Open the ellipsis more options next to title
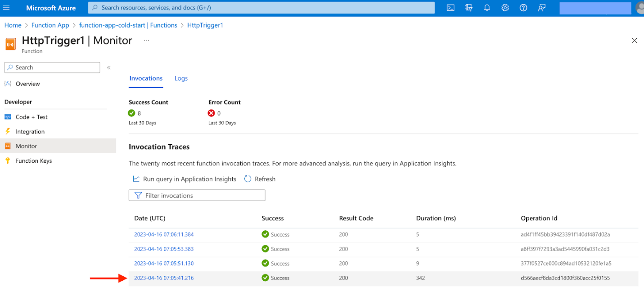 [146, 41]
